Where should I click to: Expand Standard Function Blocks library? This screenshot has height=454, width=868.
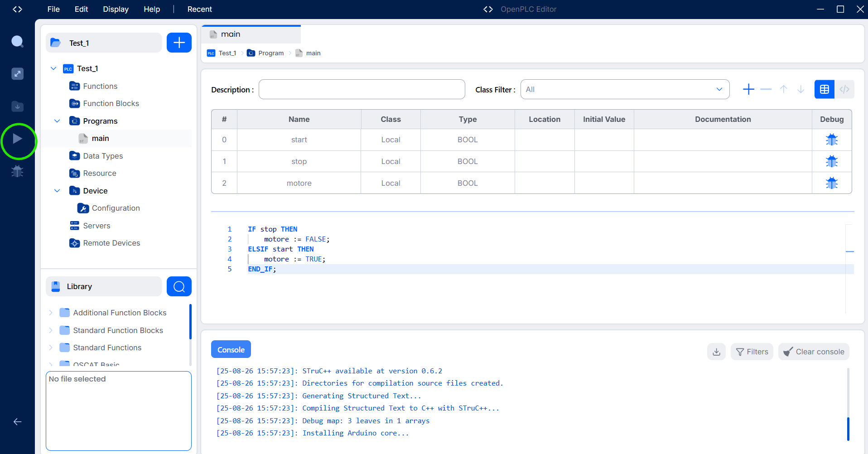(51, 330)
